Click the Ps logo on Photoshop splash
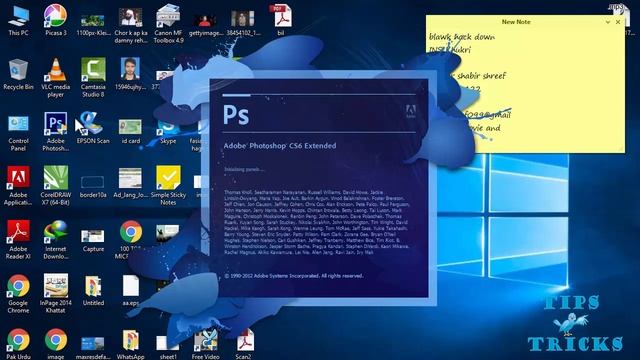The height and width of the screenshot is (360, 640). (x=236, y=115)
